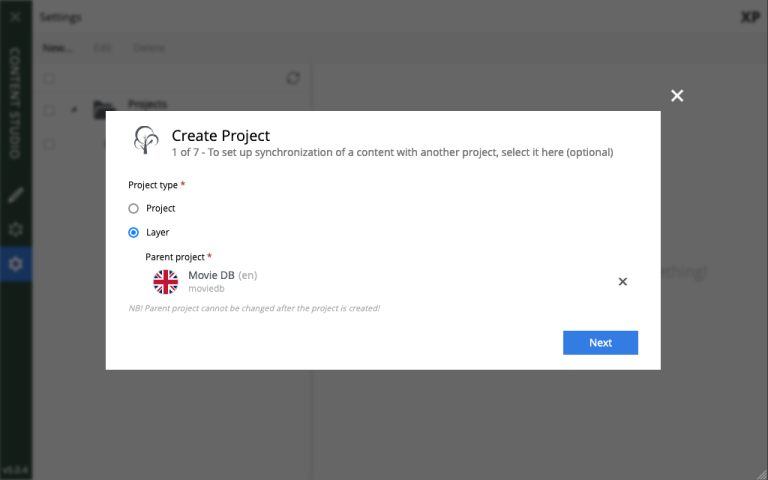
Task: Click the Parent project label
Action: (175, 257)
